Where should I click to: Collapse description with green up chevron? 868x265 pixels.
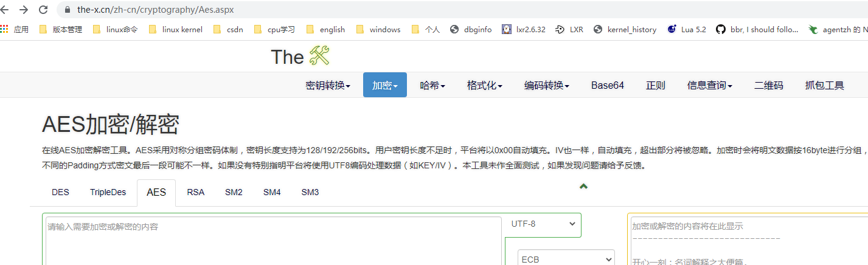tap(583, 186)
